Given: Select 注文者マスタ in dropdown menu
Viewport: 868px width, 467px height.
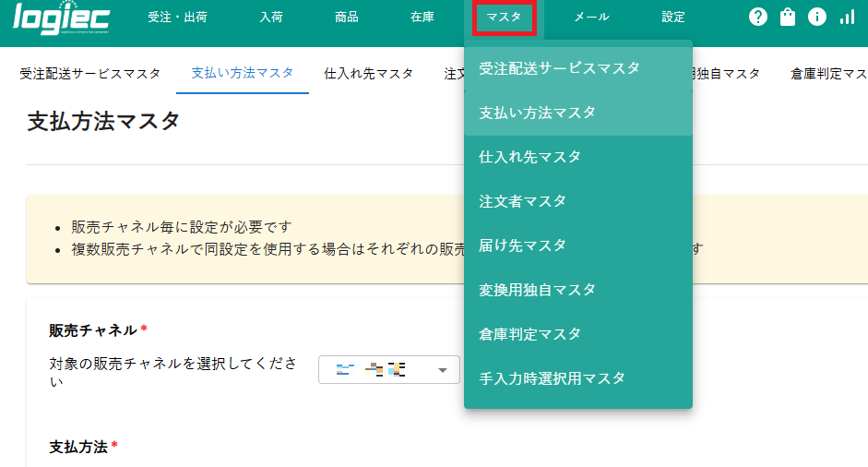Looking at the screenshot, I should [578, 201].
